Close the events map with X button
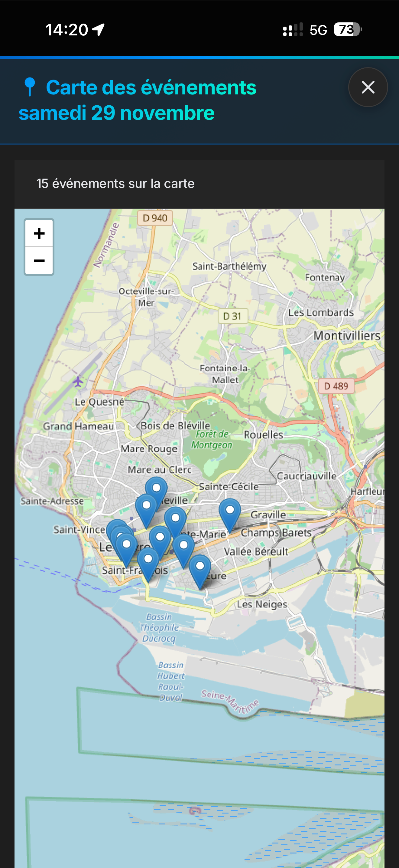The width and height of the screenshot is (399, 868). coord(368,87)
